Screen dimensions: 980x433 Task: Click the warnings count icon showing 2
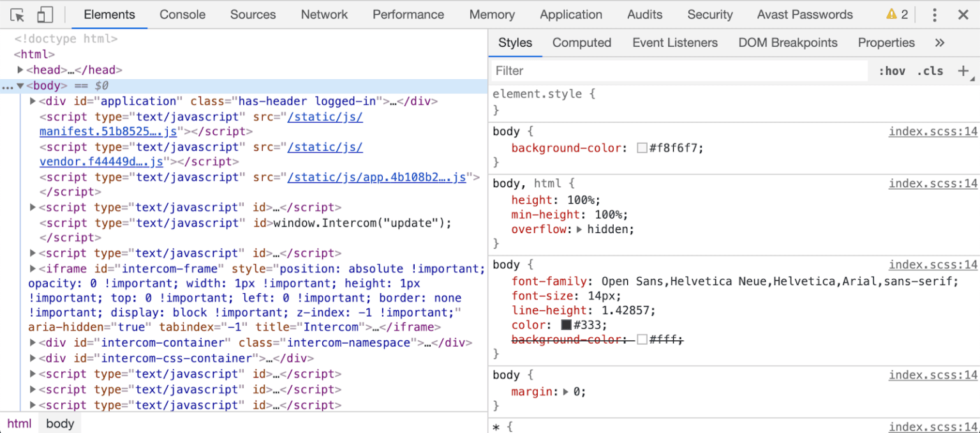897,15
